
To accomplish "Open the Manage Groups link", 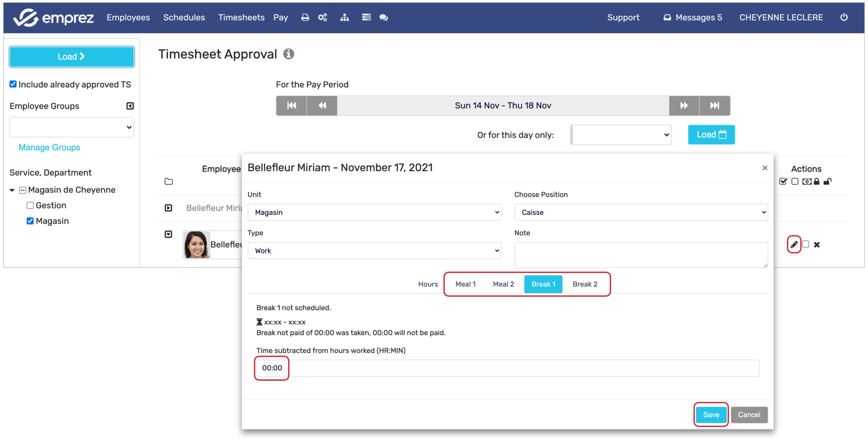I will pyautogui.click(x=49, y=147).
